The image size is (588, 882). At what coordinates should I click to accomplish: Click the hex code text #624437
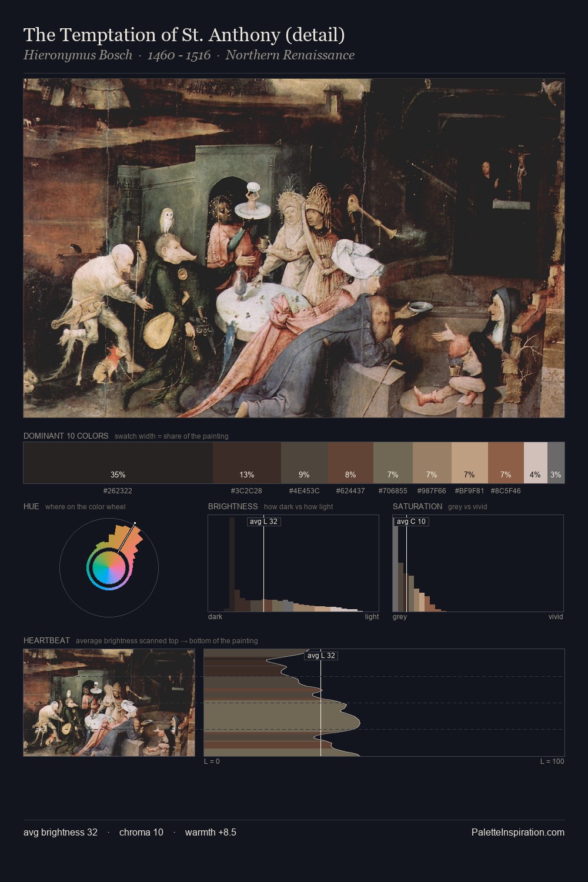350,490
